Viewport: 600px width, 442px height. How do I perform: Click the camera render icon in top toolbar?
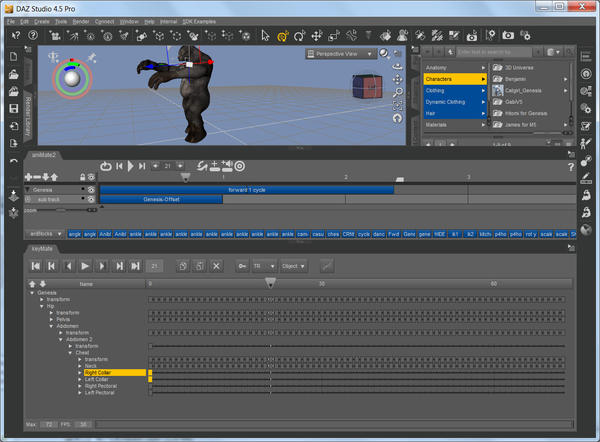(508, 35)
